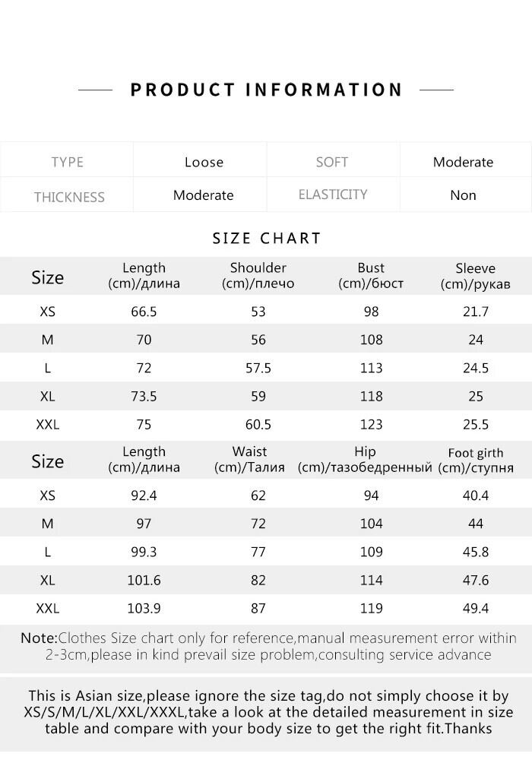This screenshot has width=532, height=763.
Task: Select the Hip column header
Action: (x=365, y=460)
